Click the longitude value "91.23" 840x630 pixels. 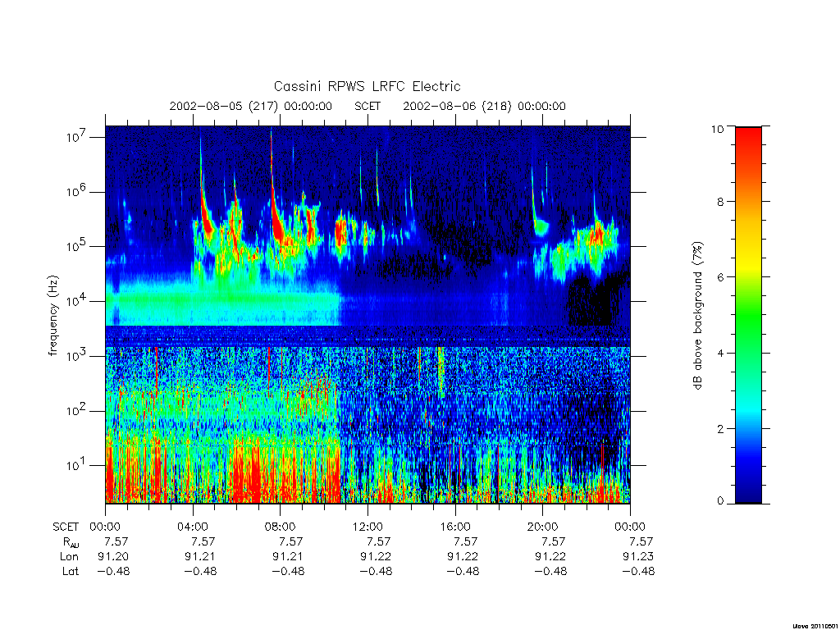click(638, 557)
